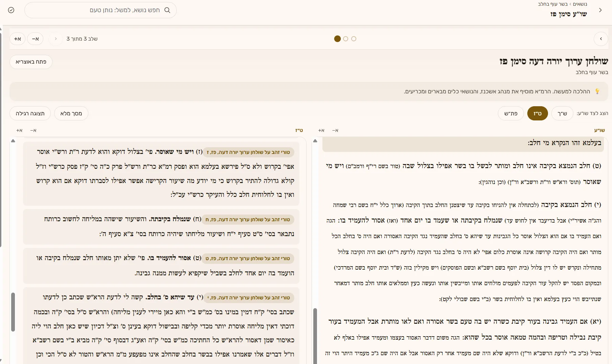This screenshot has width=612, height=364.
Task: Click the search topic input field
Action: (x=101, y=10)
